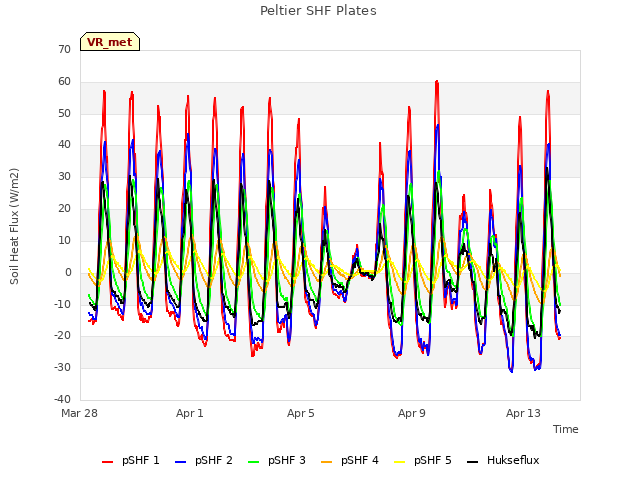Toggle the Hukseflux legend entry
The image size is (640, 480).
coord(503,460)
